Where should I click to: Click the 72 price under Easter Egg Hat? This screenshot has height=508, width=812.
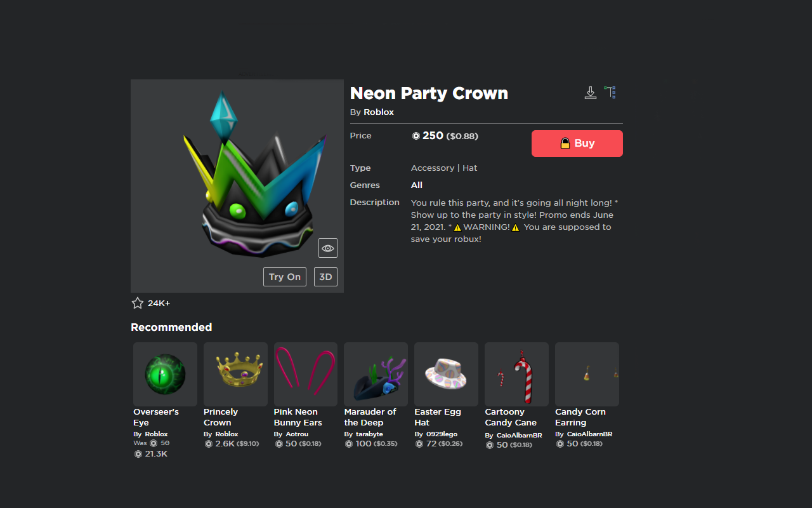click(x=431, y=444)
